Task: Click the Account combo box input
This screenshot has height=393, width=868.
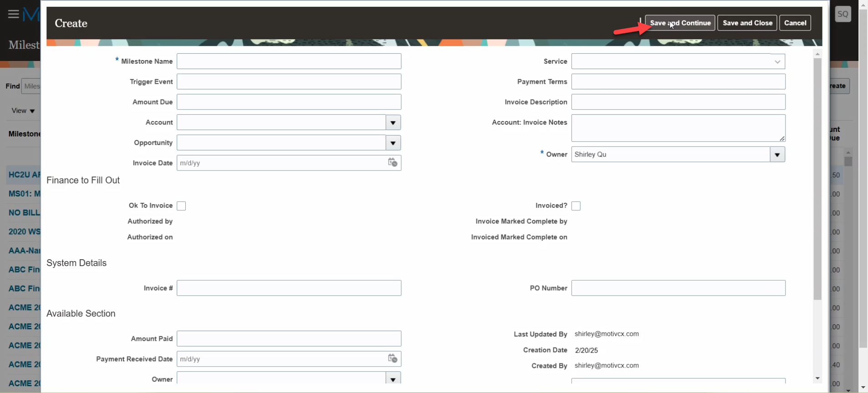Action: 281,122
